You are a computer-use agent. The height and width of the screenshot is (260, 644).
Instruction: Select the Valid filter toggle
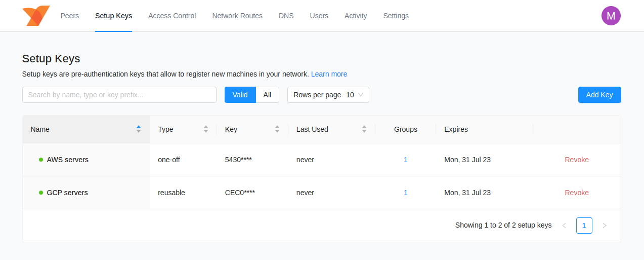tap(240, 95)
